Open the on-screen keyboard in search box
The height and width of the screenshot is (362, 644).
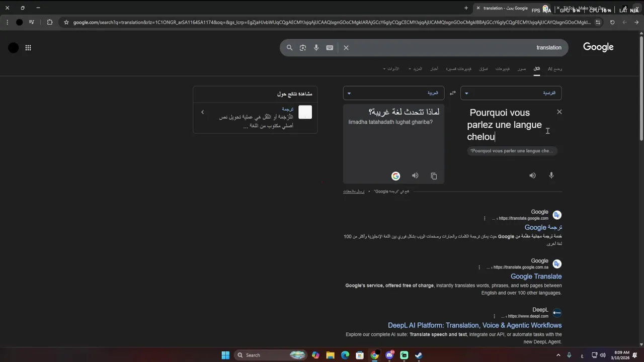(x=330, y=48)
